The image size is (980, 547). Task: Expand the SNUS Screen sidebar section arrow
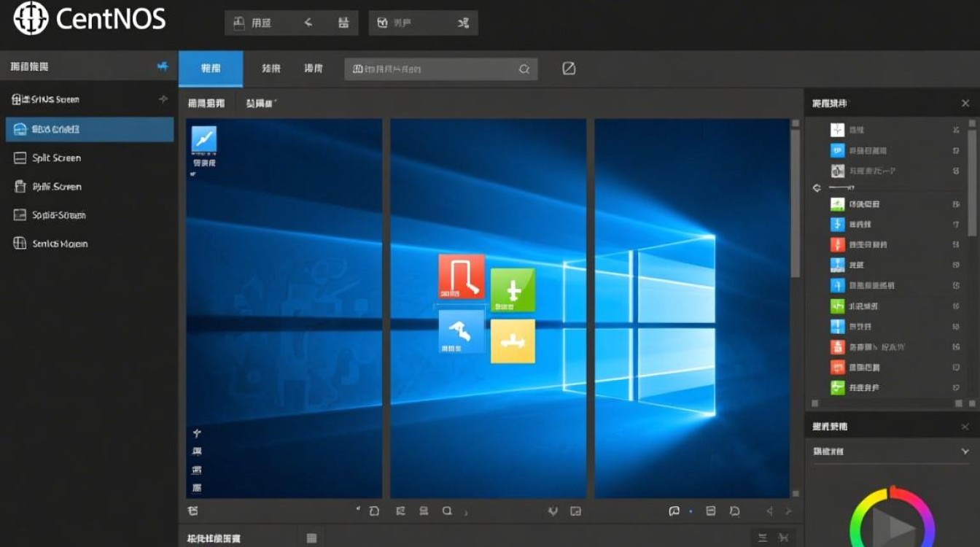[163, 99]
